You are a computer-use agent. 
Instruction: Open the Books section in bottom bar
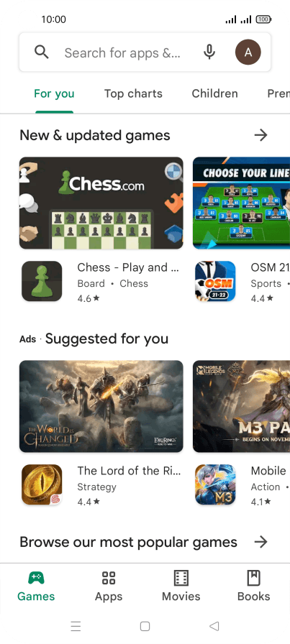254,586
